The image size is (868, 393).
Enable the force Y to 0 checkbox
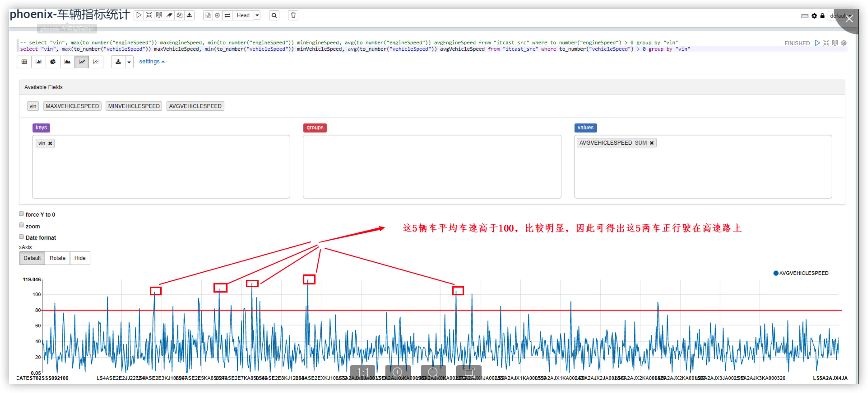[21, 213]
